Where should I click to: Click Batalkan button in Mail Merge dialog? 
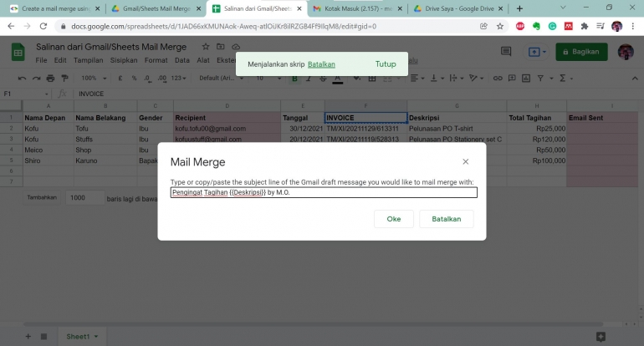click(446, 219)
